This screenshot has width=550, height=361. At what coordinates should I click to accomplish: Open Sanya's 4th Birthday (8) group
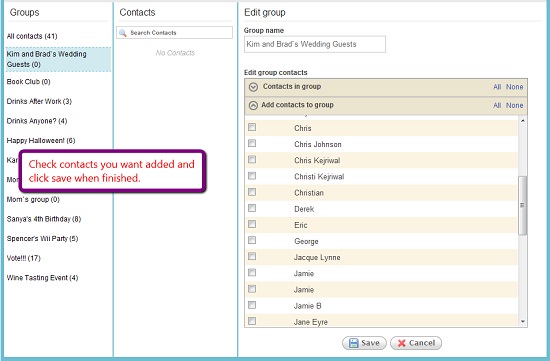(44, 219)
